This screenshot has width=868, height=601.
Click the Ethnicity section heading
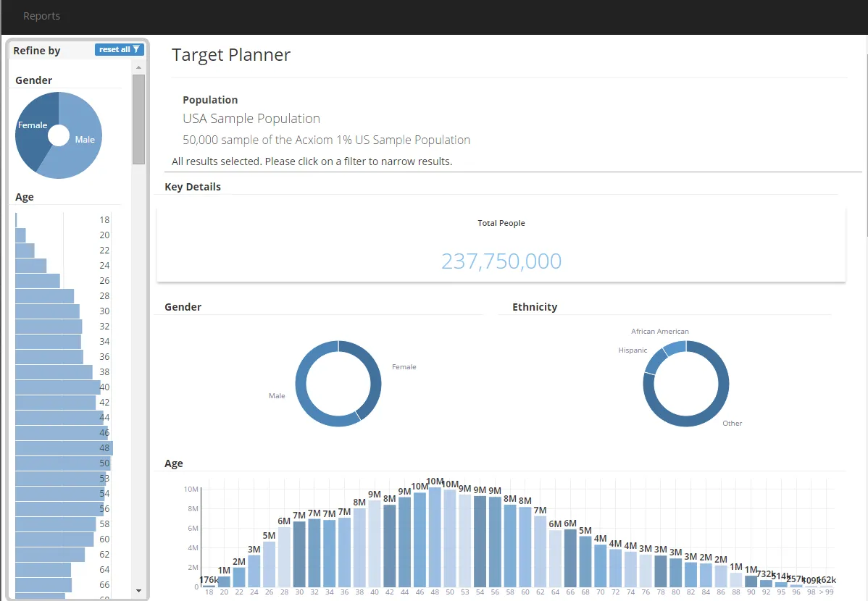[535, 306]
